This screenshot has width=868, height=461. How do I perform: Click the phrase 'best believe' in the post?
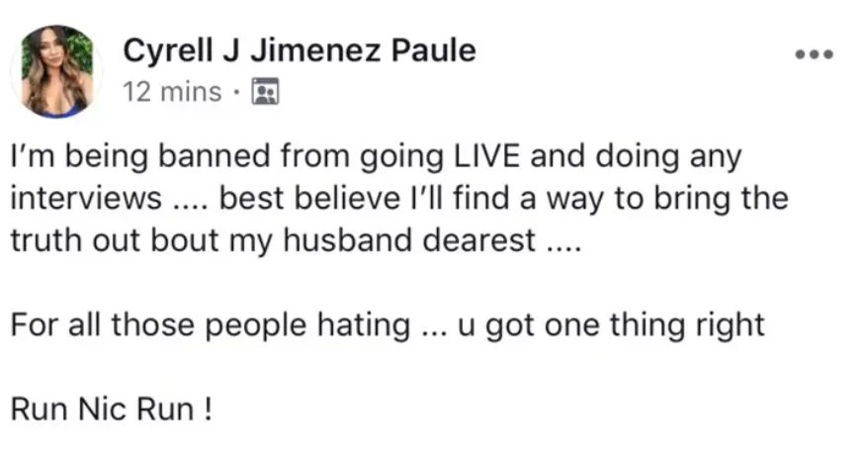(310, 199)
